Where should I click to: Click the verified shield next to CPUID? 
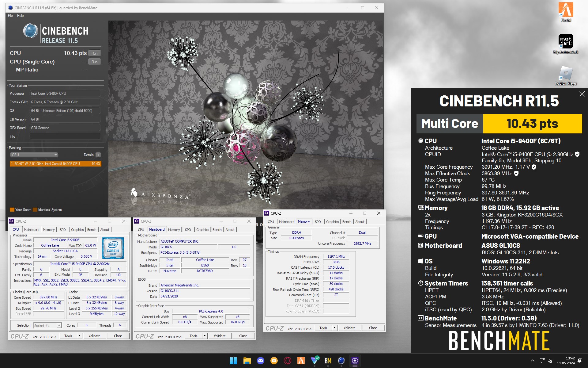[x=577, y=154]
